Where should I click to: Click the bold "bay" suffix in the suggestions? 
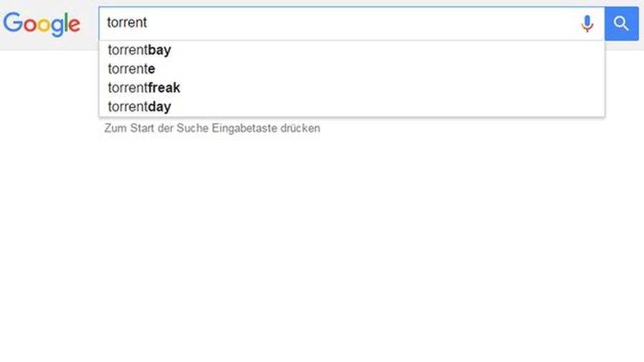160,50
